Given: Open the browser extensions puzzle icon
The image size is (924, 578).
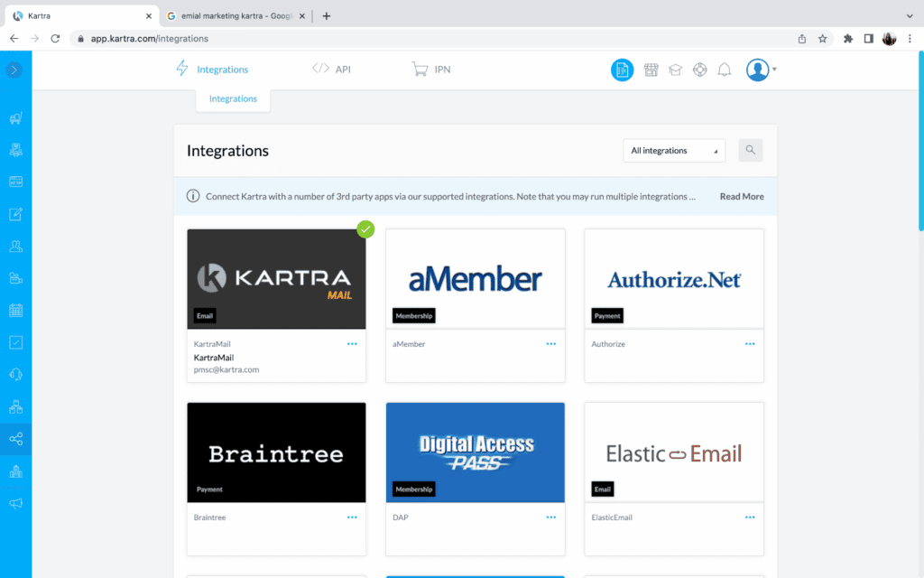Looking at the screenshot, I should (x=848, y=38).
